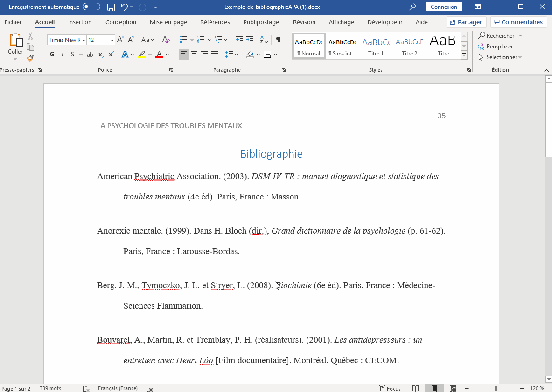Click the Cut scissors icon
Image resolution: width=552 pixels, height=392 pixels.
[x=30, y=36]
